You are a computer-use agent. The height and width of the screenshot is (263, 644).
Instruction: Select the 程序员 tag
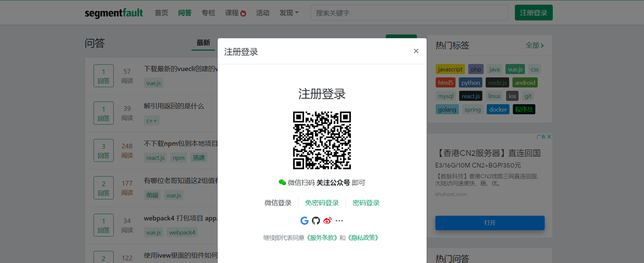click(x=524, y=110)
